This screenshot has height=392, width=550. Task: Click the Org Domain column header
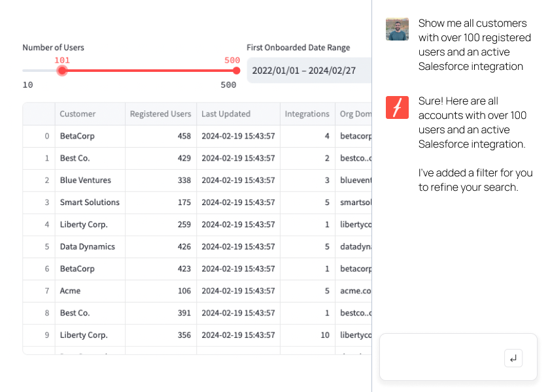[x=354, y=114]
